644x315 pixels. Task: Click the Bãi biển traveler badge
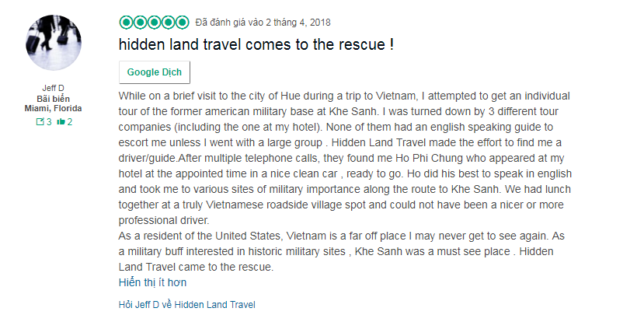coord(54,99)
